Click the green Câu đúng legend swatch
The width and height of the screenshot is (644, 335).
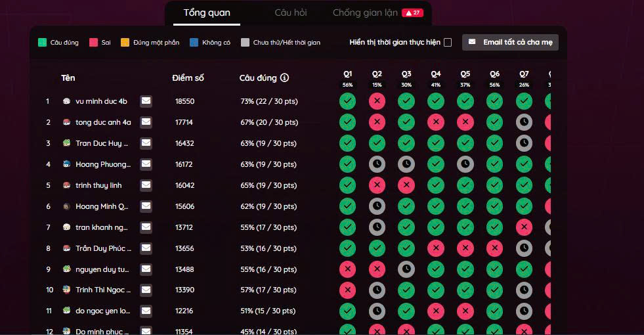(43, 43)
